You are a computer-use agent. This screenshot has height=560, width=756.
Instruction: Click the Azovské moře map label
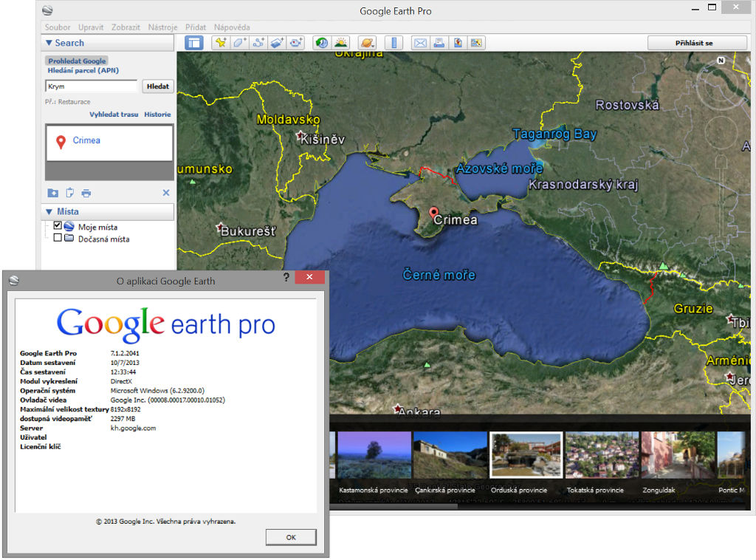500,168
